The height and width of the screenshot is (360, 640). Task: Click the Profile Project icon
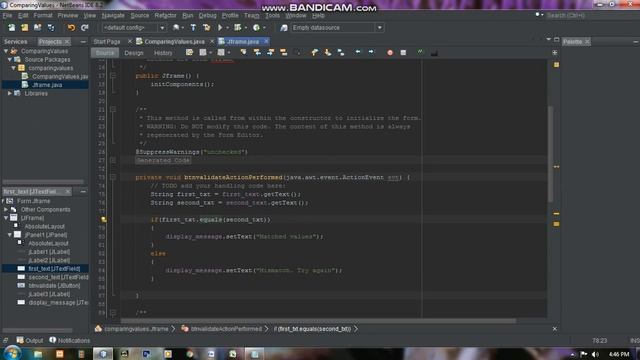(256, 28)
